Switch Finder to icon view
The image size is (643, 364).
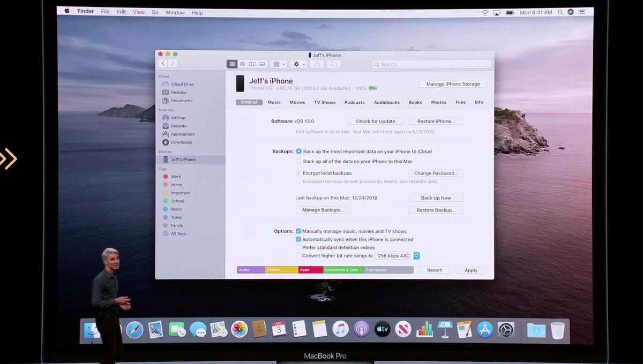(x=232, y=64)
